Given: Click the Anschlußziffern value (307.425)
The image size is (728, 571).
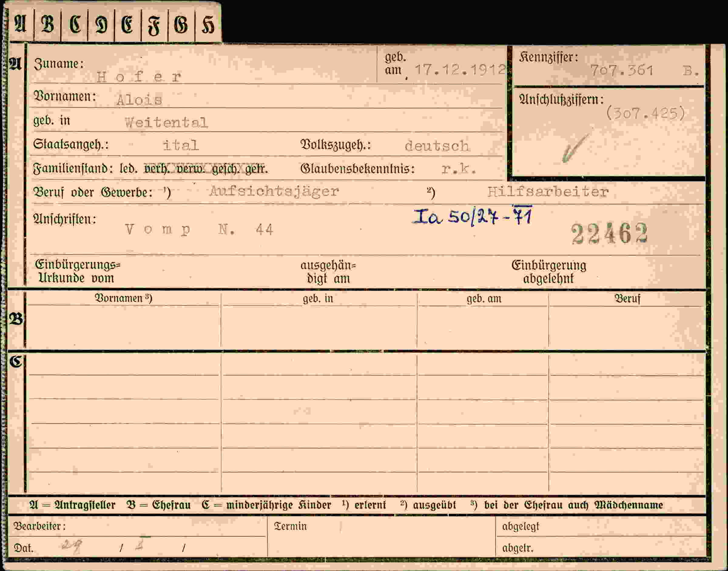Looking at the screenshot, I should (x=645, y=113).
